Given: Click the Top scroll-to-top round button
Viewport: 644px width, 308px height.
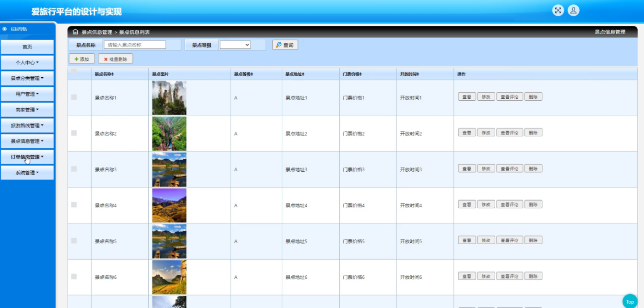Looking at the screenshot, I should click(630, 301).
